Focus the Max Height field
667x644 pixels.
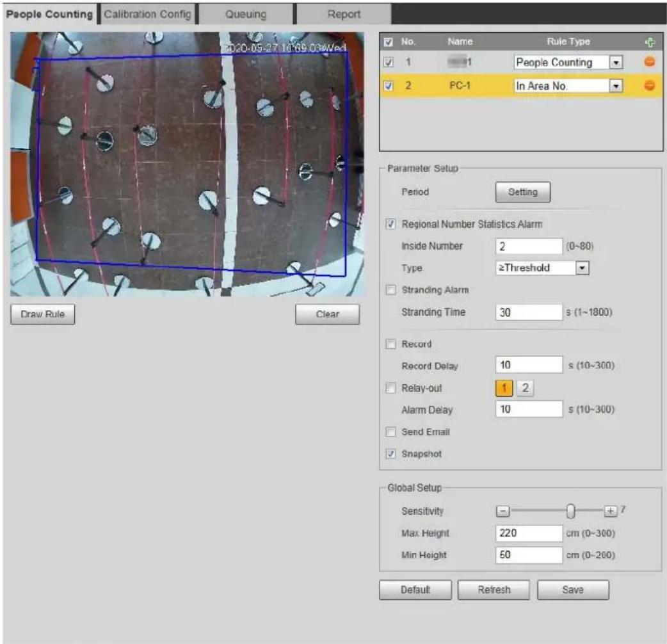(x=529, y=533)
